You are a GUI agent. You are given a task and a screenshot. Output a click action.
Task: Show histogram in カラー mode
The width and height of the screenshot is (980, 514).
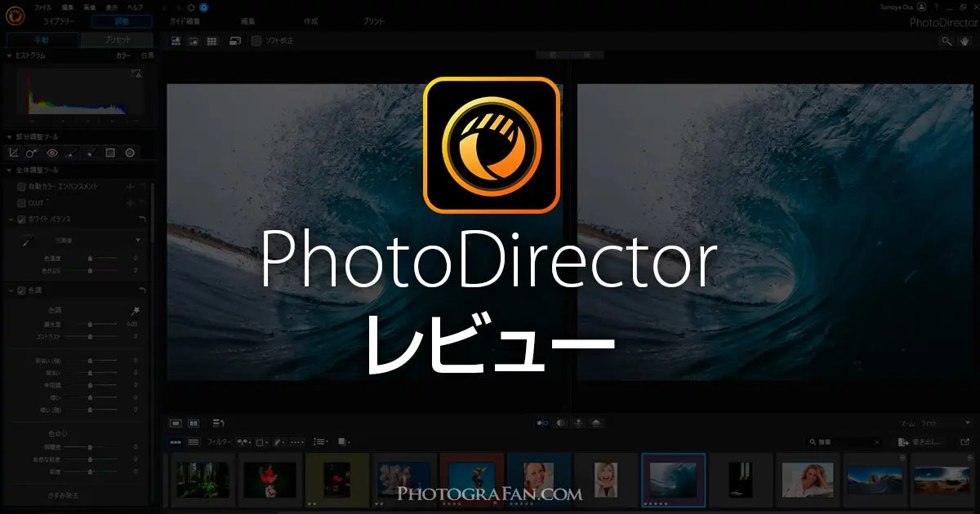[x=122, y=55]
